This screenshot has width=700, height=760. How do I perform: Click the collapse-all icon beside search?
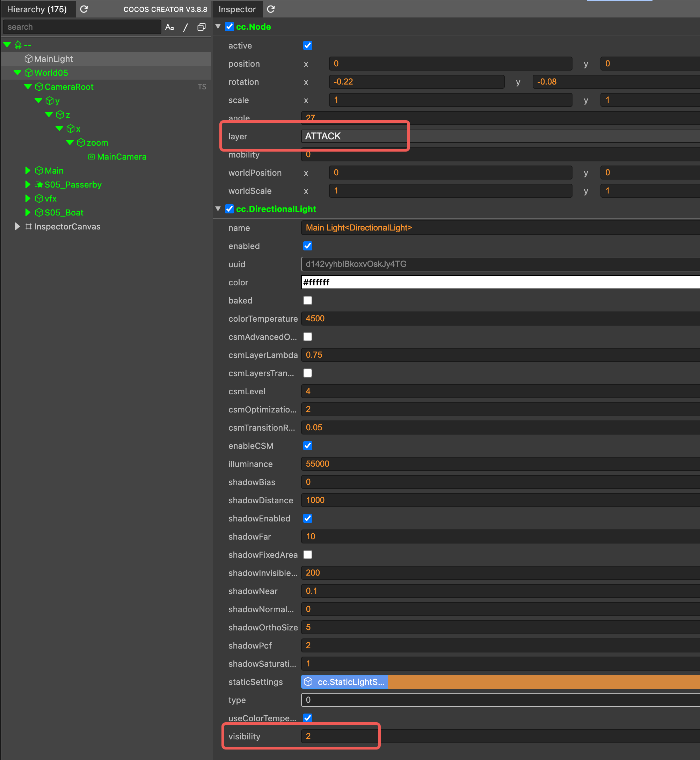[x=202, y=27]
